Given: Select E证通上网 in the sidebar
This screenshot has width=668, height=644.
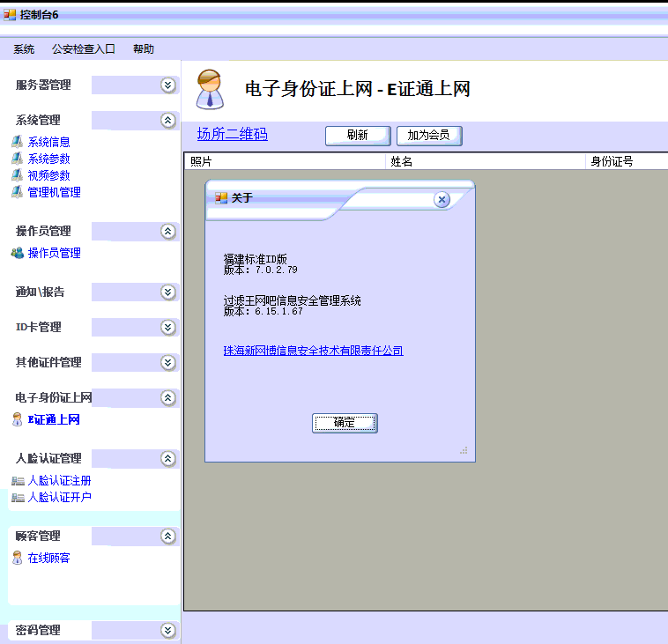Looking at the screenshot, I should 54,419.
